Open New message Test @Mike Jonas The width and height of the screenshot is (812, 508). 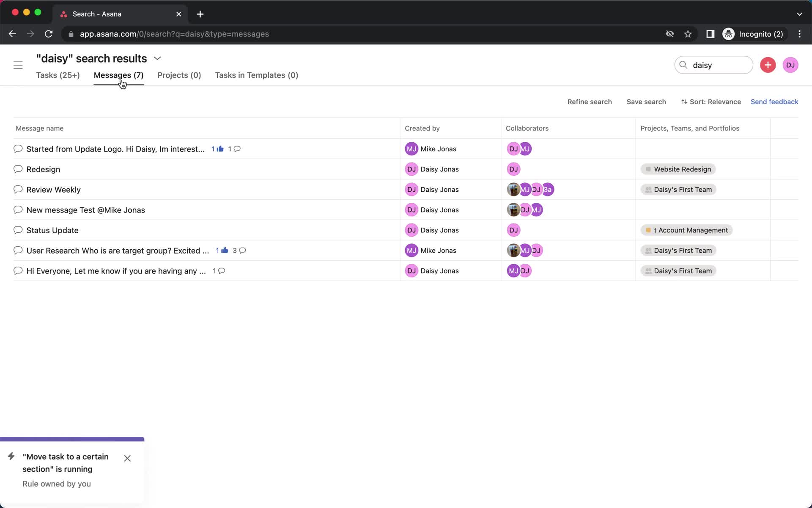pos(85,210)
